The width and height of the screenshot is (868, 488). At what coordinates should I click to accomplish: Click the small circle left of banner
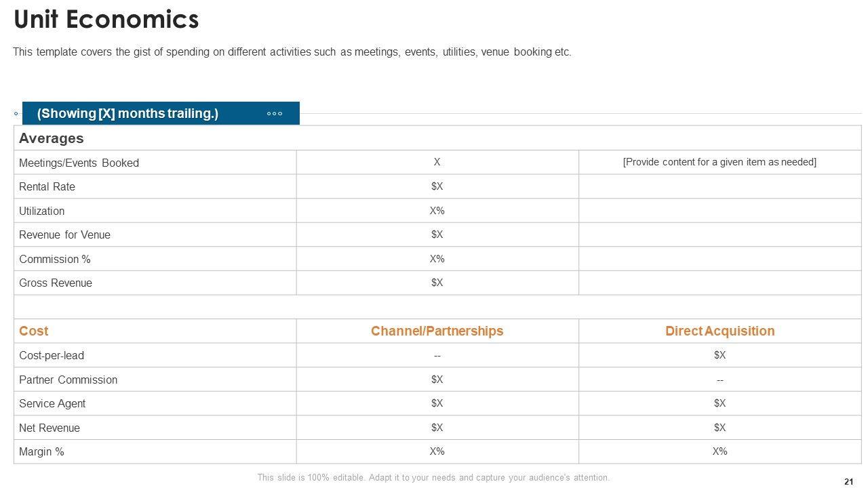[x=16, y=114]
